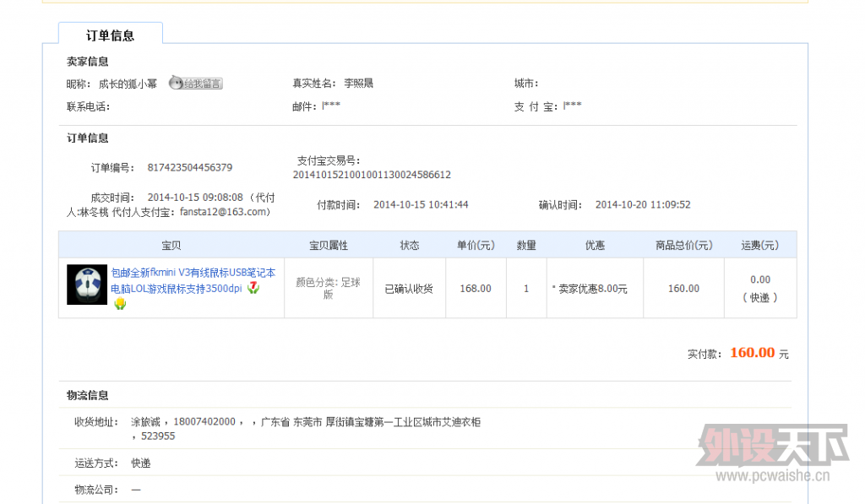Click the 运费(元) column header

pyautogui.click(x=759, y=246)
